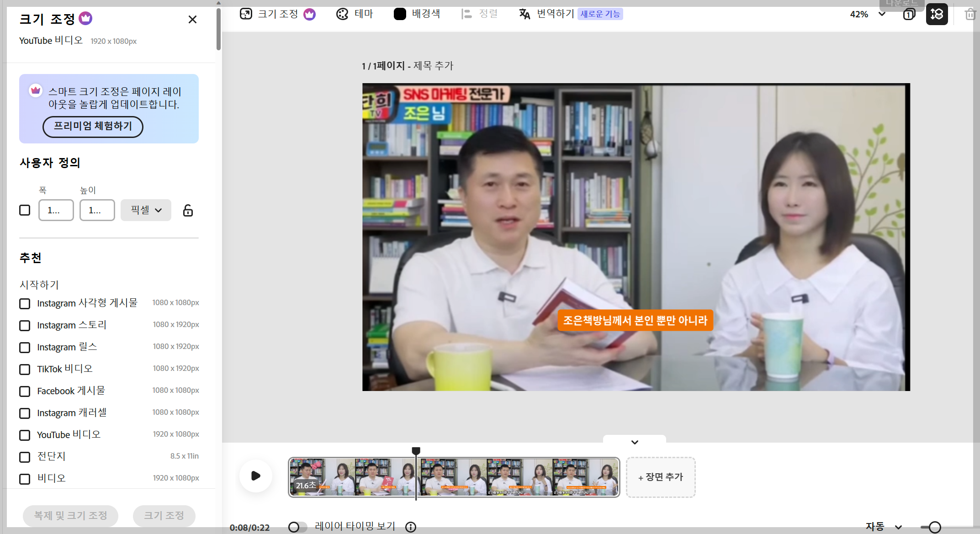Open the toolbar 크기 조정 resize tool
980x534 pixels.
(278, 14)
